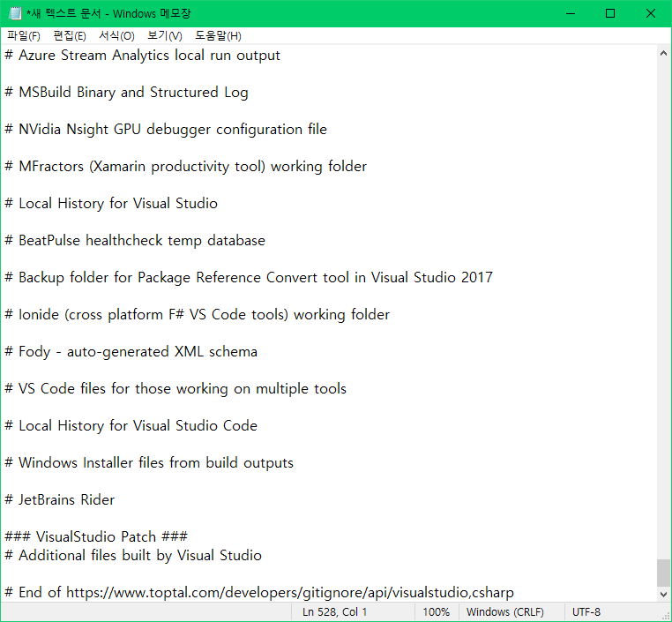This screenshot has height=622, width=672.
Task: Click the '# JetBrains Rider' line
Action: 60,500
